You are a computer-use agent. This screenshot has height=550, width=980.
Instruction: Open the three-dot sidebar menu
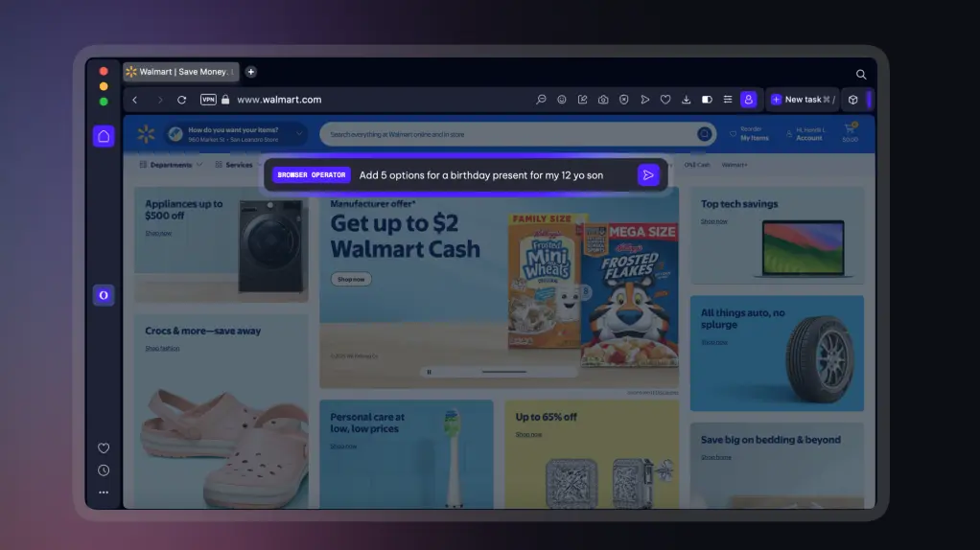pyautogui.click(x=104, y=493)
